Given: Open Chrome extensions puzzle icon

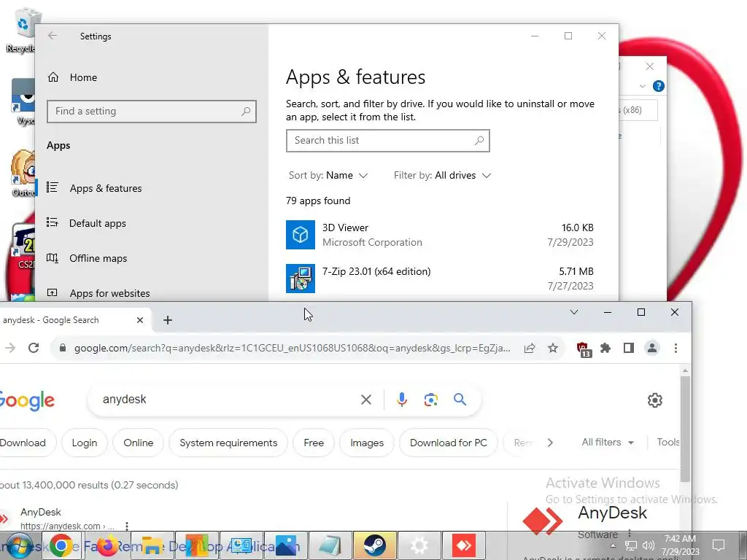Looking at the screenshot, I should tap(605, 348).
